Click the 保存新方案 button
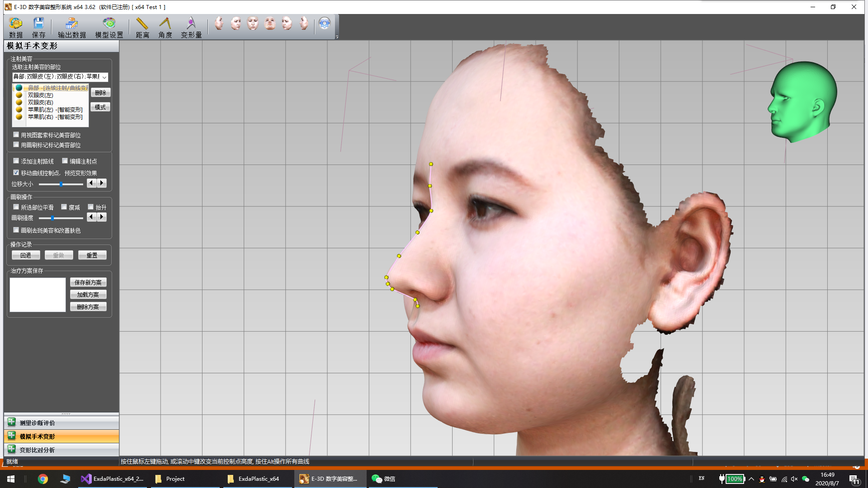Viewport: 868px width, 488px height. [88, 282]
